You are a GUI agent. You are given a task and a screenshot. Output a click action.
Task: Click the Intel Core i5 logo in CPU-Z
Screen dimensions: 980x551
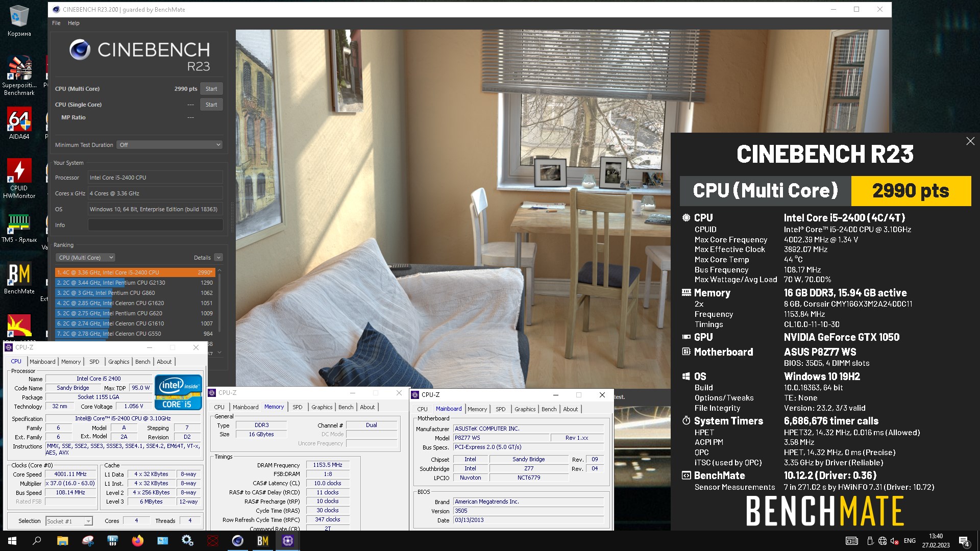click(x=179, y=392)
